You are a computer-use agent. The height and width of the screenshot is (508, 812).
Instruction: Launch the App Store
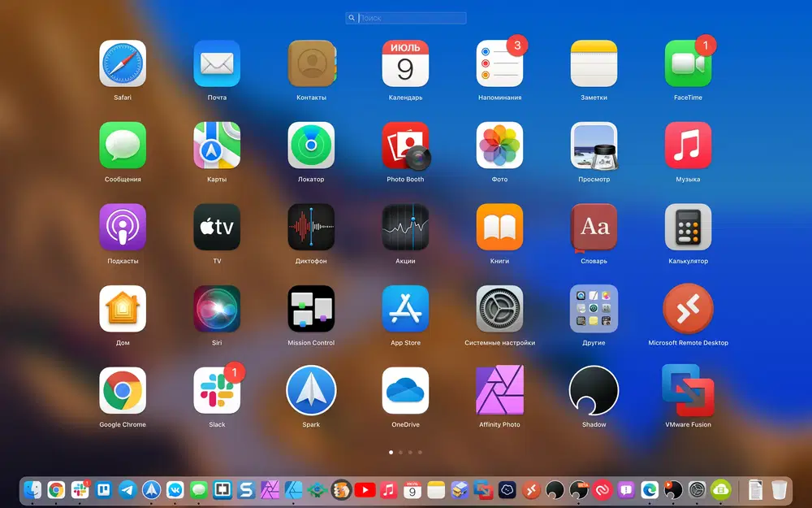(x=405, y=310)
